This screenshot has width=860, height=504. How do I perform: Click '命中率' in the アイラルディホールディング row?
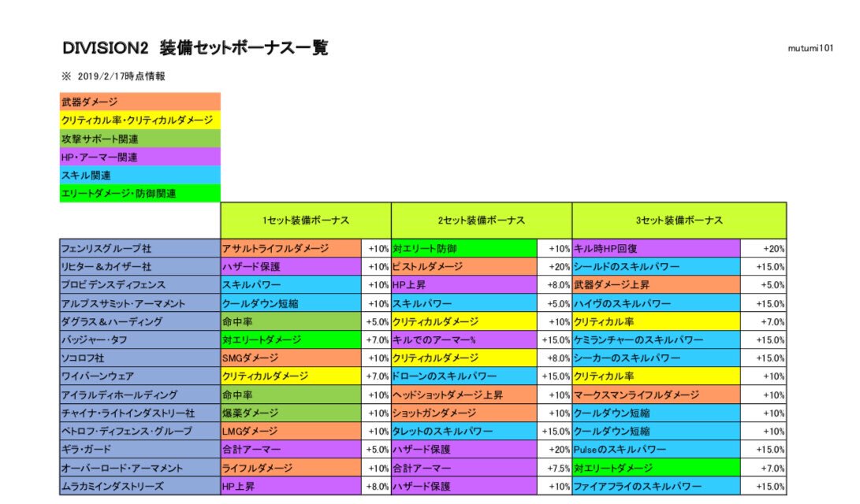291,395
